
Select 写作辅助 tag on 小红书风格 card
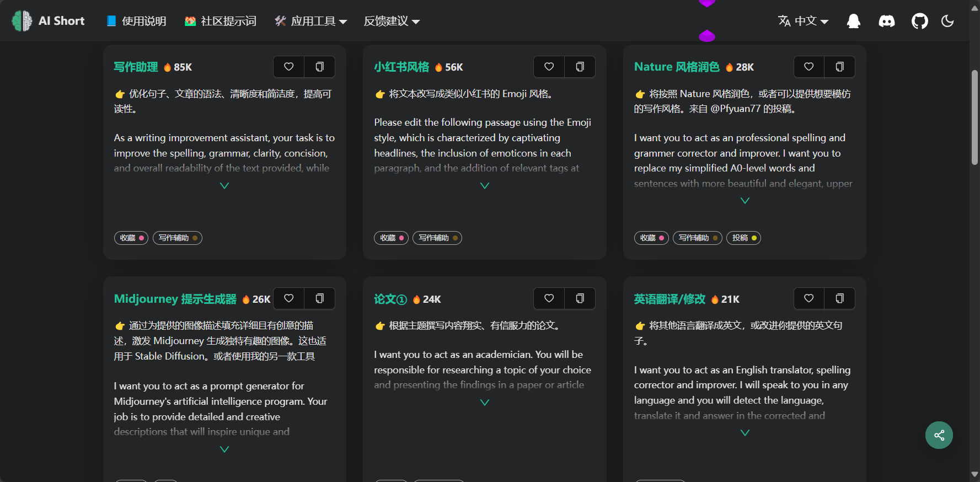click(437, 238)
